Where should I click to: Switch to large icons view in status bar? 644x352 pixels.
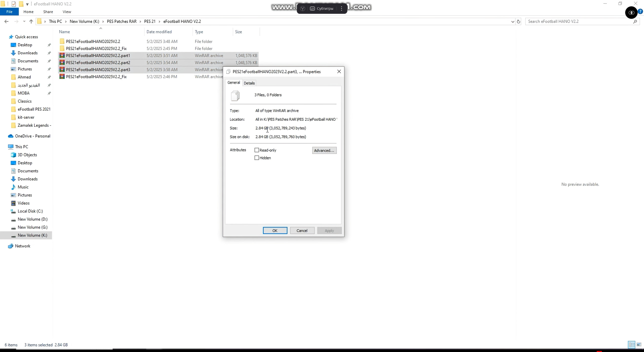639,345
